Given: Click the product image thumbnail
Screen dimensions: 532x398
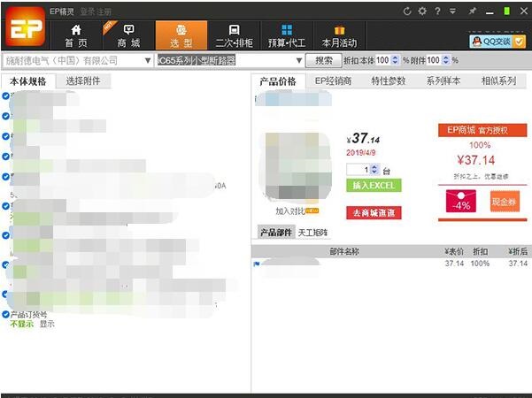Looking at the screenshot, I should coord(295,166).
